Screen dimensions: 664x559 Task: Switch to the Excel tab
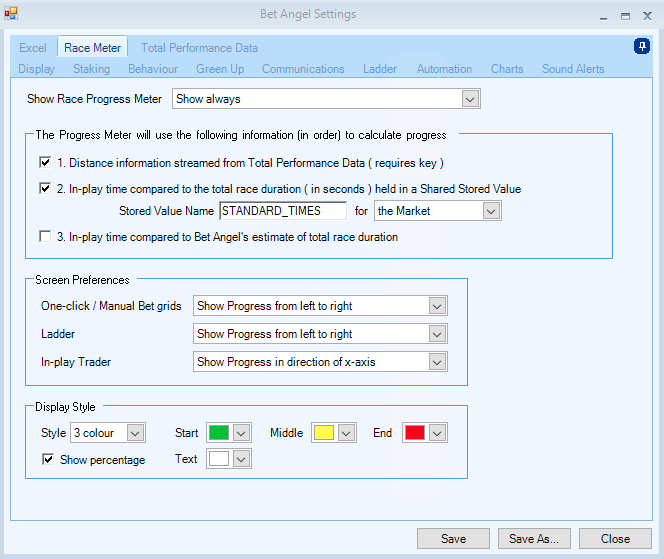point(33,48)
